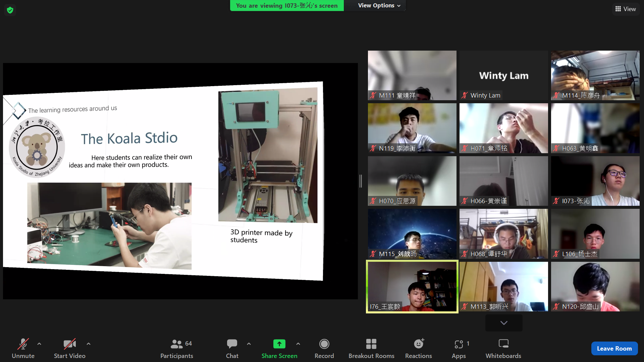Open the View layout menu
This screenshot has width=644, height=362.
[626, 9]
